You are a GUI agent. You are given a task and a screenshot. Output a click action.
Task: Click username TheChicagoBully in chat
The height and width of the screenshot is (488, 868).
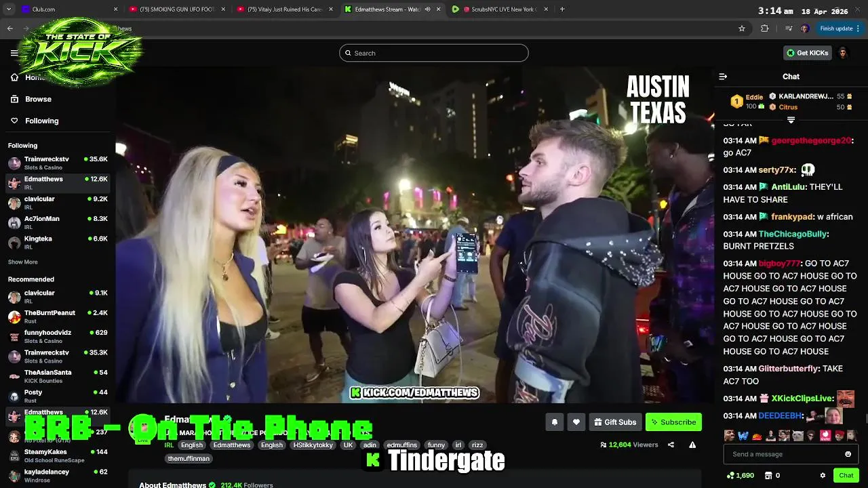pos(792,234)
